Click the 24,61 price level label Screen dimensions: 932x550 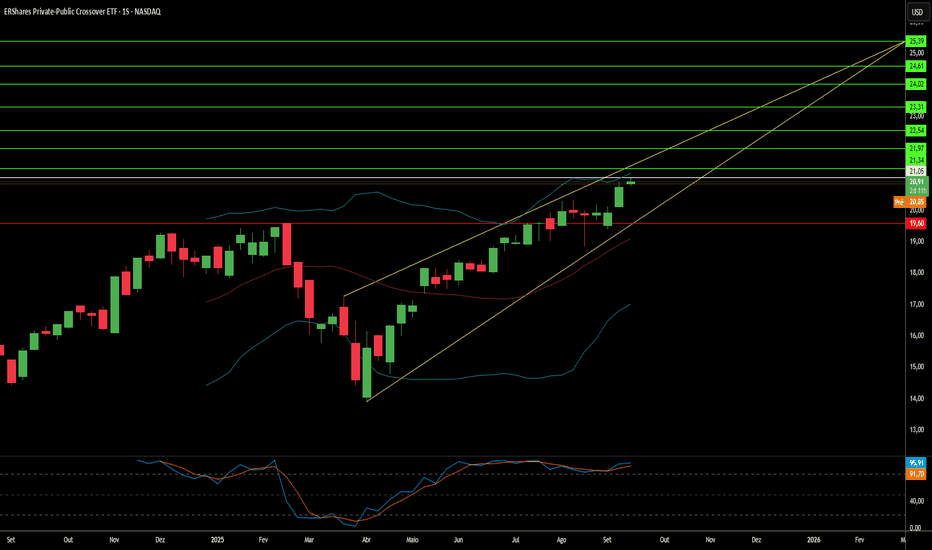[916, 66]
